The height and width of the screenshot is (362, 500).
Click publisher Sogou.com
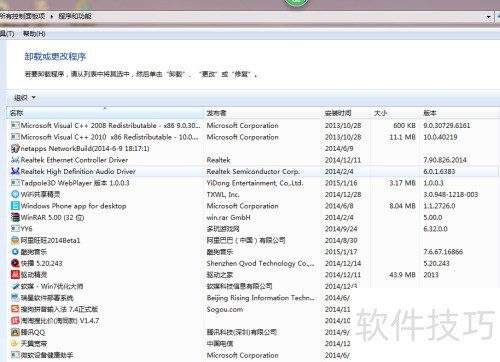click(x=225, y=309)
